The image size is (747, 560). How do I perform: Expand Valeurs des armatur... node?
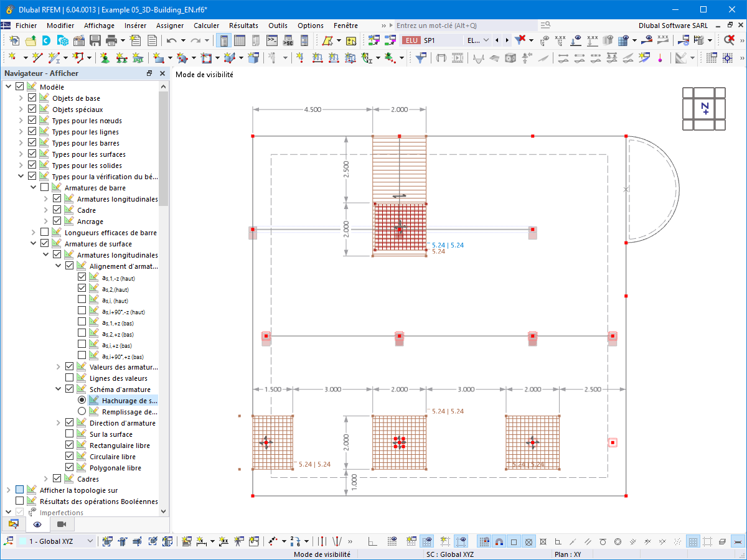point(58,367)
